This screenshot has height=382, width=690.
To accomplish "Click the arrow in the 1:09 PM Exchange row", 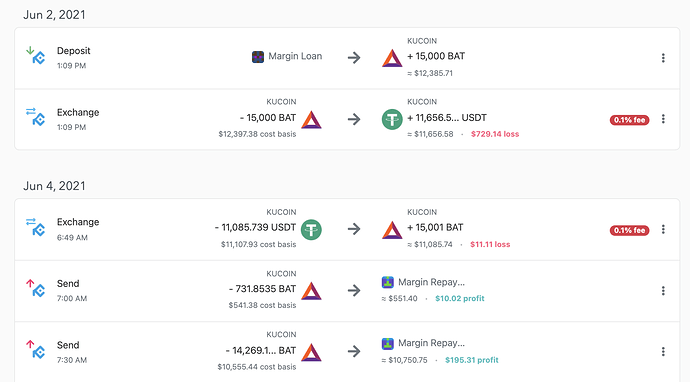I will (354, 119).
